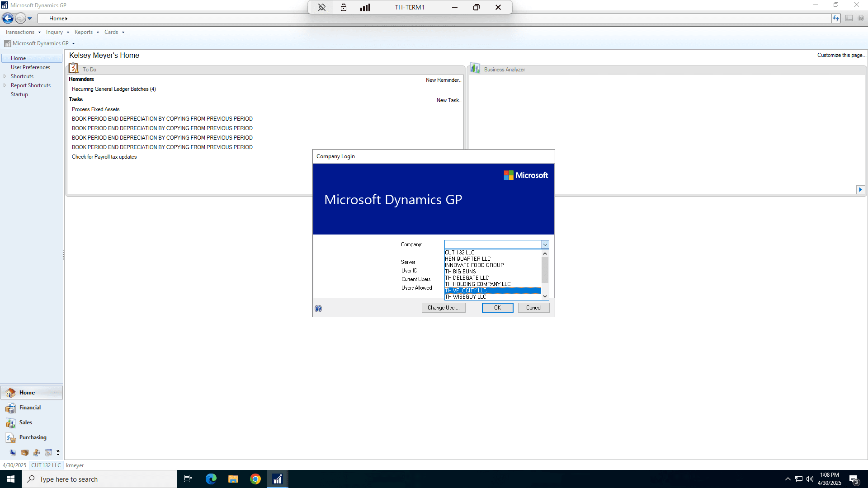Open Recurring General Ledger Batches reminder

point(114,89)
